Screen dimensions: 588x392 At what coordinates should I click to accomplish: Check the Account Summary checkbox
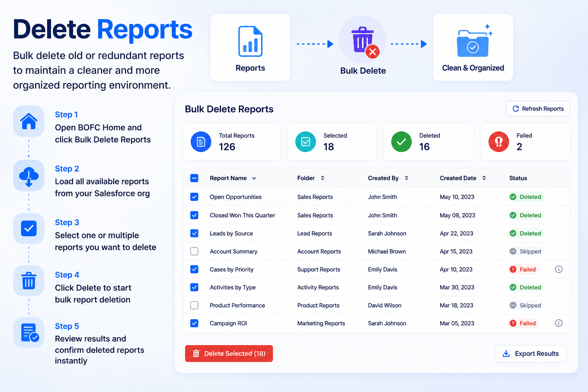194,251
